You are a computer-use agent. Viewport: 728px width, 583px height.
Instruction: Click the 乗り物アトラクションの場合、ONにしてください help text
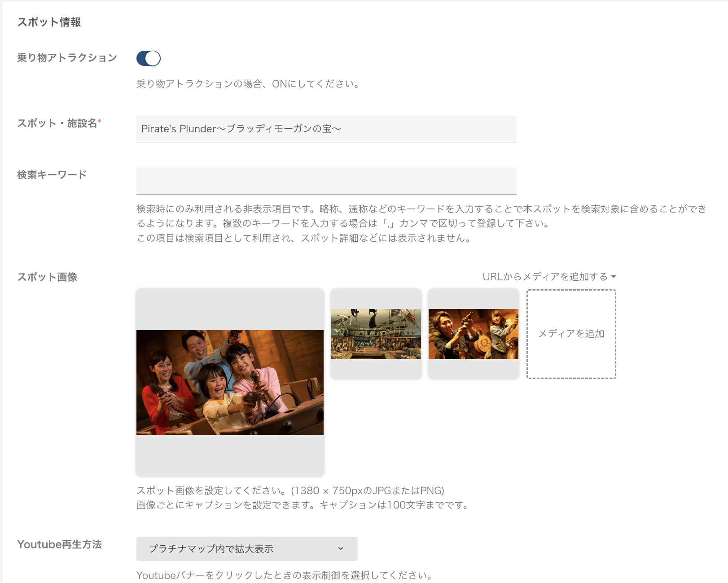pyautogui.click(x=248, y=84)
